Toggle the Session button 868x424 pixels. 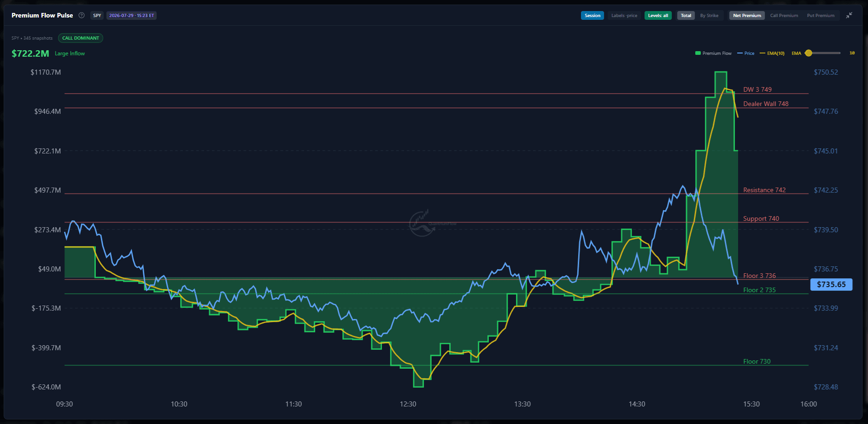(592, 16)
